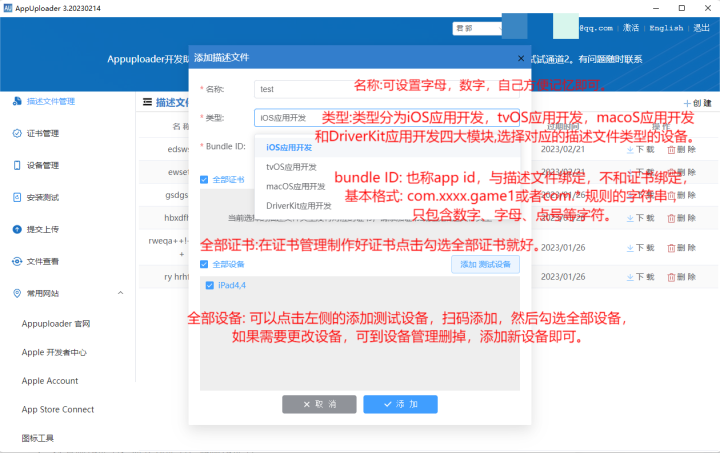Click the 描述文件管理 sidebar icon
This screenshot has width=720, height=453.
(17, 101)
